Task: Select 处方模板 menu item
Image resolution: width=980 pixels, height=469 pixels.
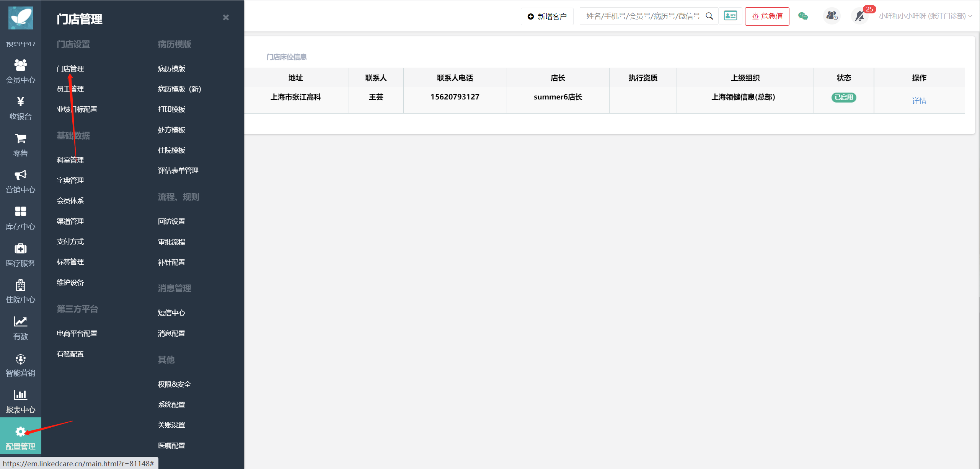Action: click(x=171, y=130)
